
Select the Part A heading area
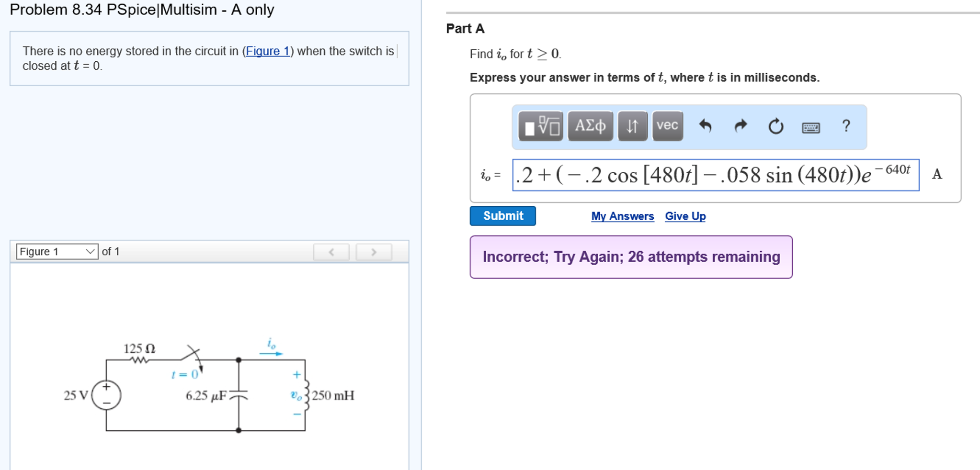coord(465,28)
